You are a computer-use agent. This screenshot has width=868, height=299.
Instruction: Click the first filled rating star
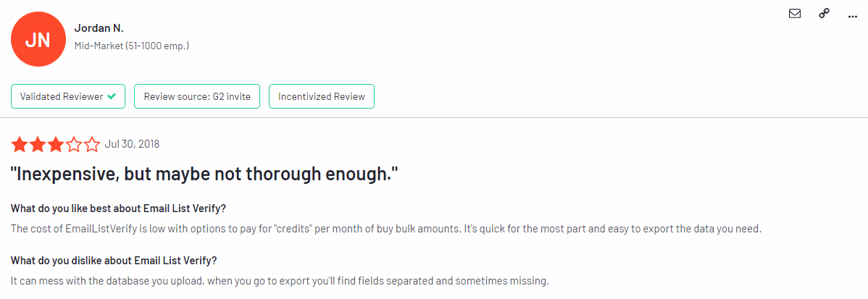click(19, 145)
